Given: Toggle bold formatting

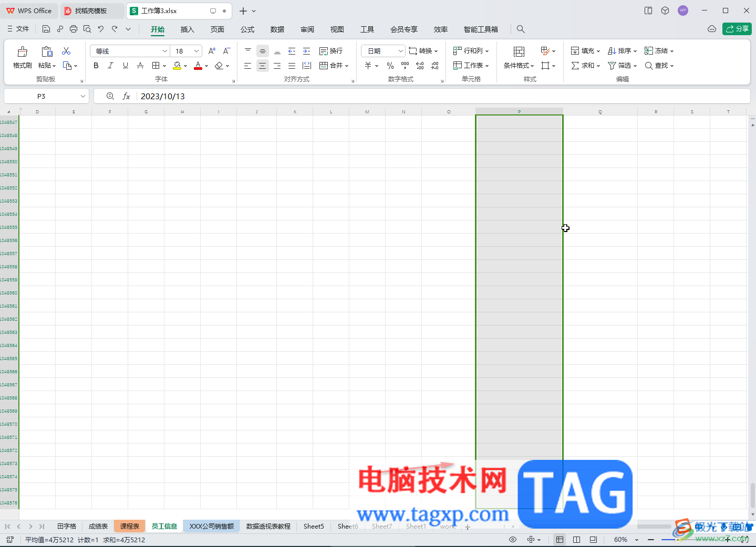Looking at the screenshot, I should pos(96,66).
